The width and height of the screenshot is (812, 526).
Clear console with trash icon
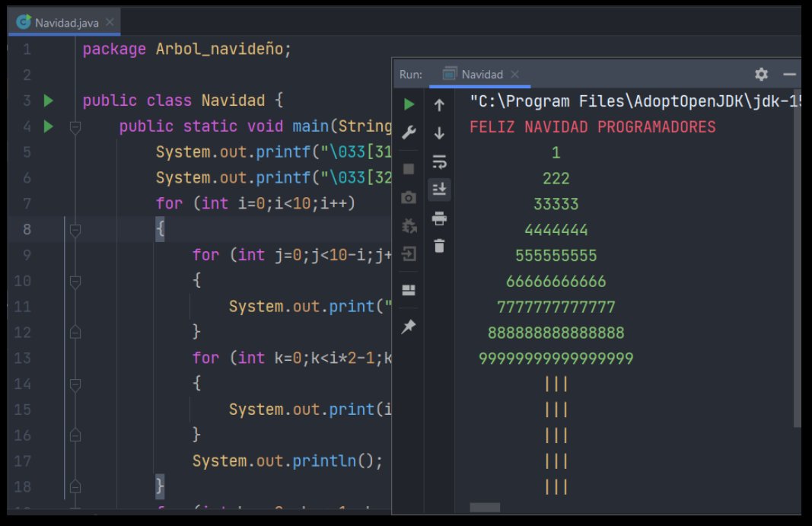pyautogui.click(x=439, y=246)
